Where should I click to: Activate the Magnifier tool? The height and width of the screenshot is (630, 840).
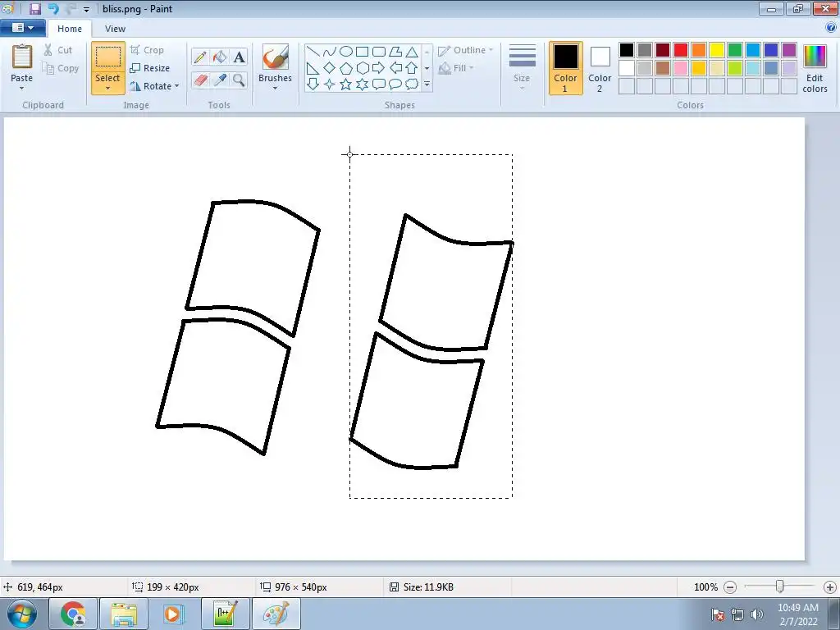tap(239, 80)
